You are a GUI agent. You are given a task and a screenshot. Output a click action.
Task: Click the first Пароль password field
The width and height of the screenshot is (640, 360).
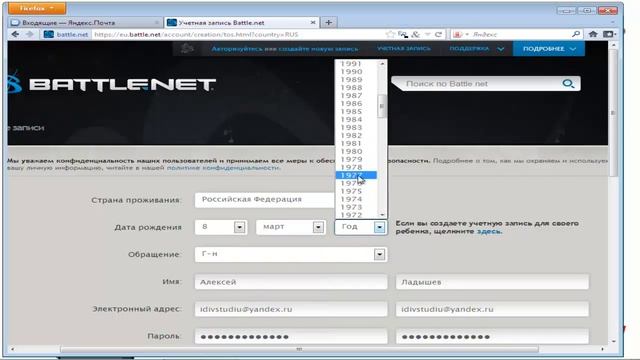[291, 337]
